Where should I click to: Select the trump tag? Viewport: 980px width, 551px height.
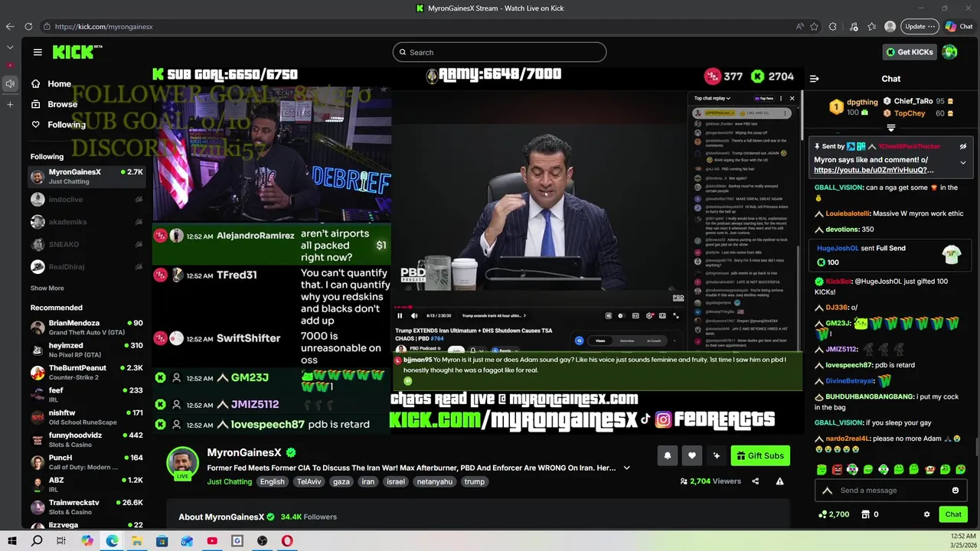(475, 481)
